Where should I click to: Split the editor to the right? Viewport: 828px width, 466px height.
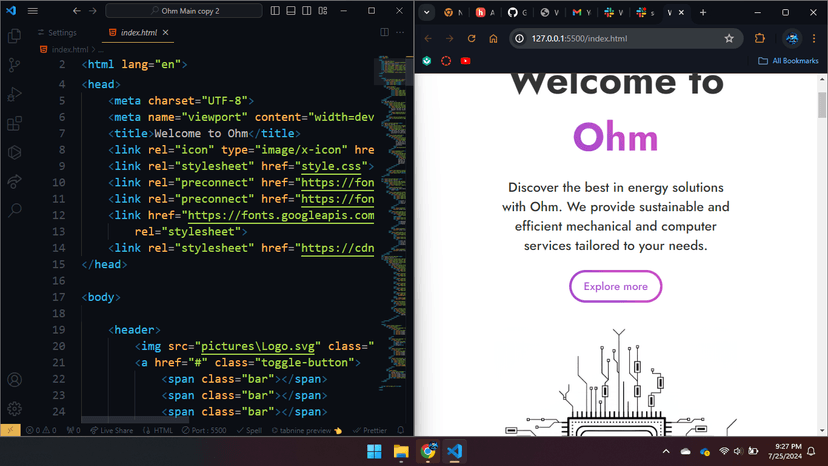(x=384, y=32)
